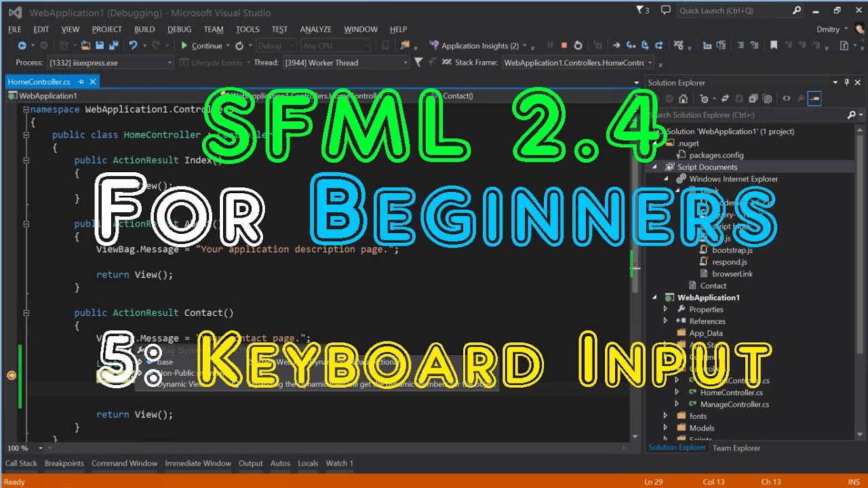Collapse the Contact() method outlining box
The image size is (868, 488).
[26, 313]
